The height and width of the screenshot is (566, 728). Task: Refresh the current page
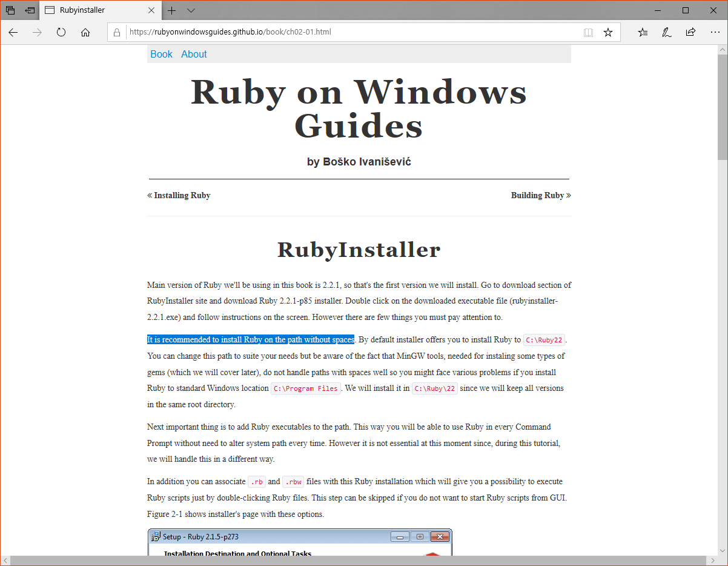pos(61,32)
